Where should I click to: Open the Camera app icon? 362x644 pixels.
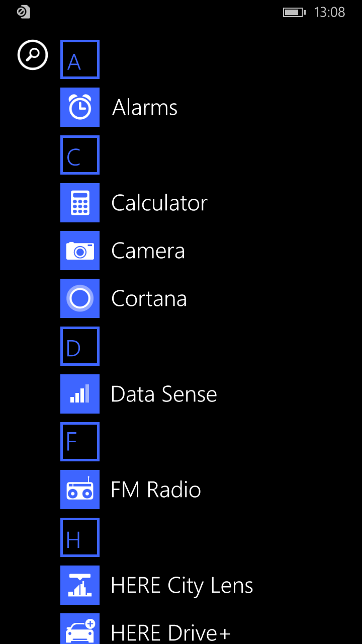pos(80,251)
